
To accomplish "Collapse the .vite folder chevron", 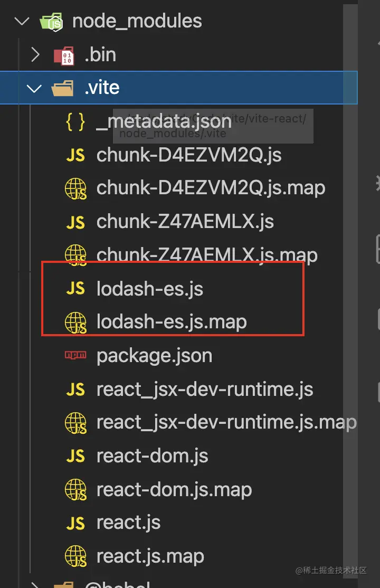I will click(34, 89).
